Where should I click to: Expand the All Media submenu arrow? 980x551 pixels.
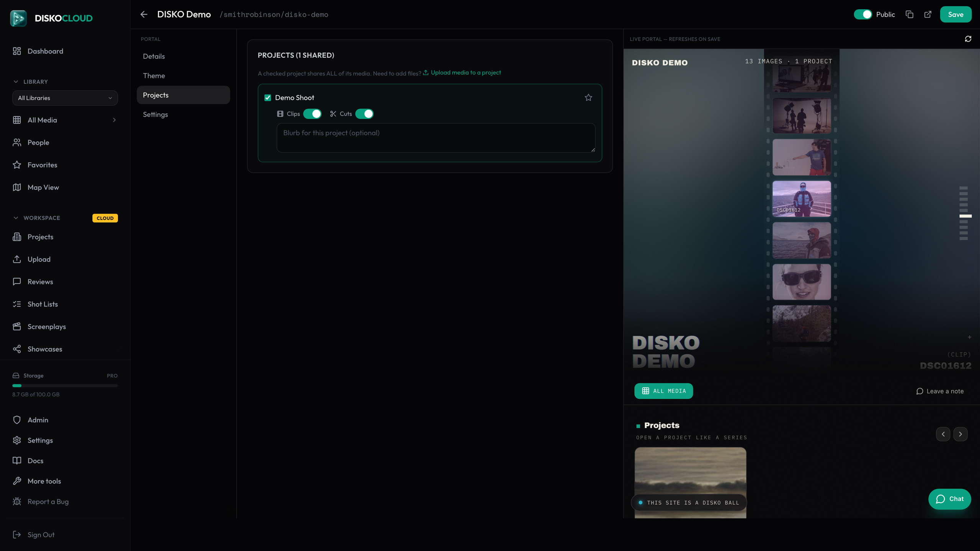[114, 120]
